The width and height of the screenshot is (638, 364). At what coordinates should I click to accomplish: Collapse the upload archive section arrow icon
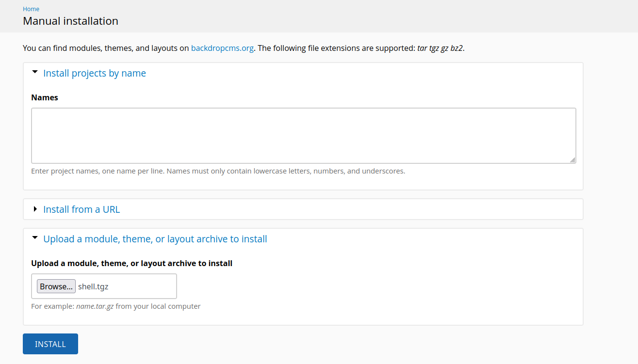point(34,238)
